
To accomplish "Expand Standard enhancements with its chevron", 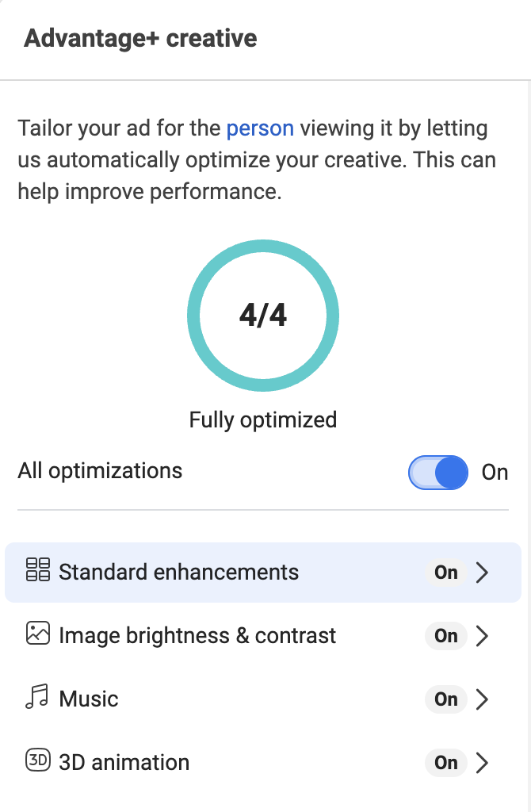I will coord(483,573).
